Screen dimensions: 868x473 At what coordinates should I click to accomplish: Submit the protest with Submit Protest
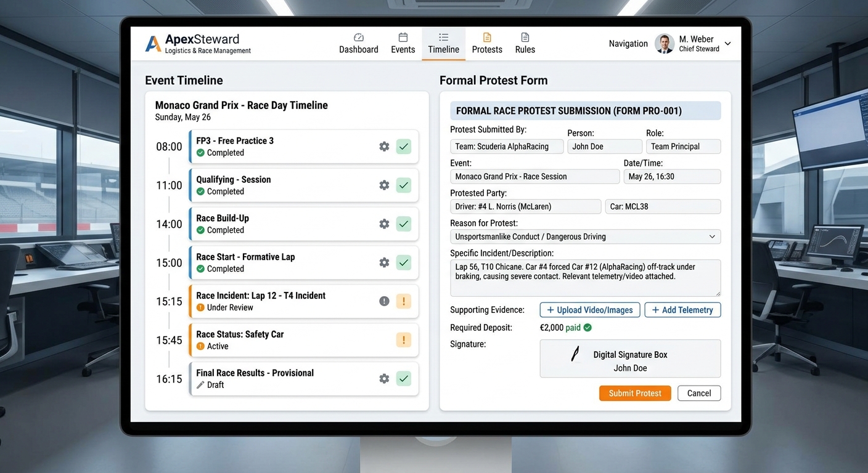tap(635, 393)
